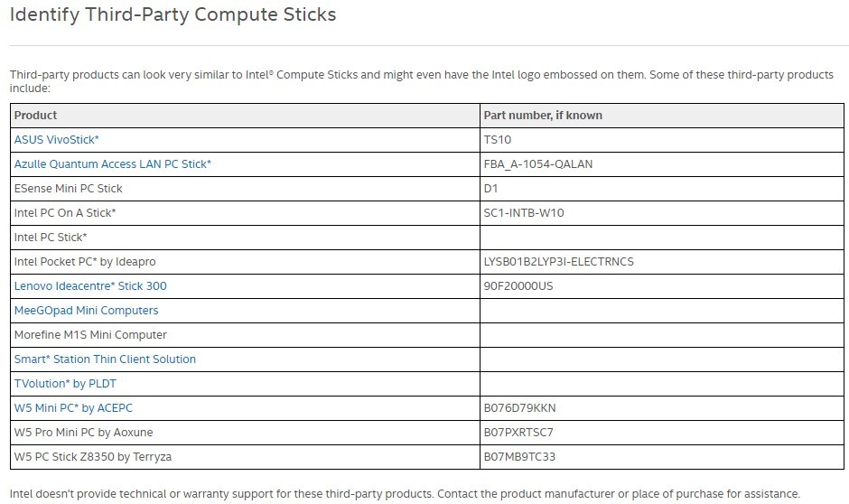Click the Morefine M1S Mini Computer cell
Viewport: 849px width, 504px height.
tap(90, 335)
